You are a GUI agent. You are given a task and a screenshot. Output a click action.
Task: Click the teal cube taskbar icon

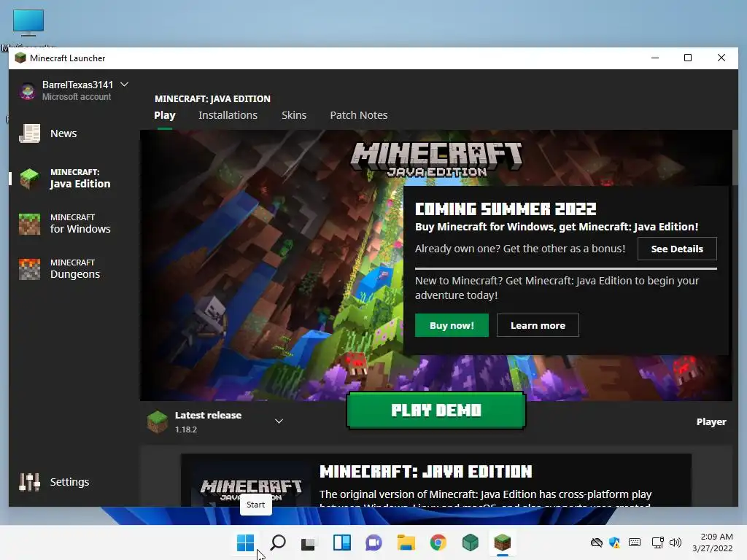click(x=471, y=542)
